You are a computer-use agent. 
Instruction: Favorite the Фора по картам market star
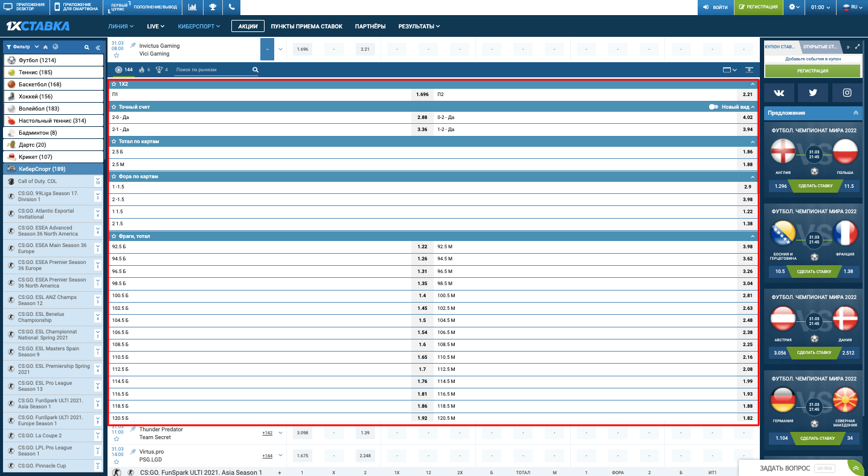pyautogui.click(x=114, y=176)
